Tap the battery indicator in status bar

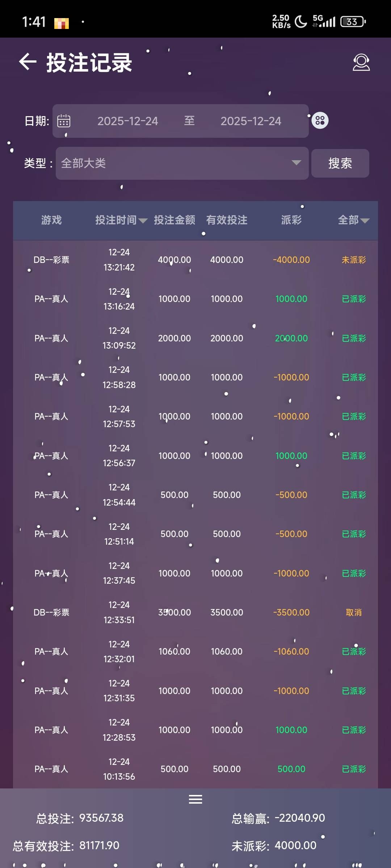click(353, 22)
